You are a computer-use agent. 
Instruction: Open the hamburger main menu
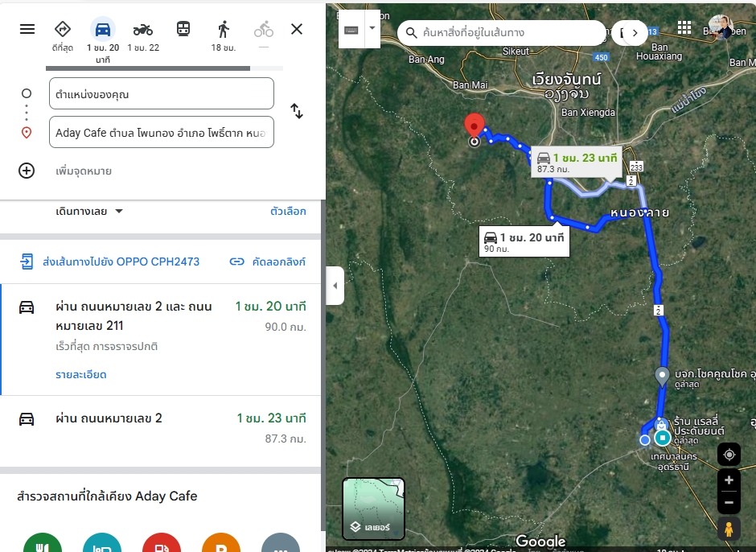(27, 29)
